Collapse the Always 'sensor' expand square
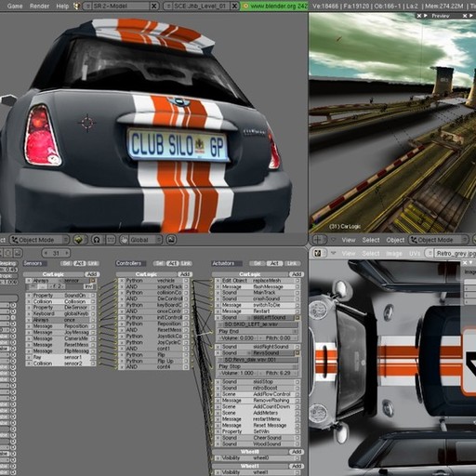 (x=93, y=281)
